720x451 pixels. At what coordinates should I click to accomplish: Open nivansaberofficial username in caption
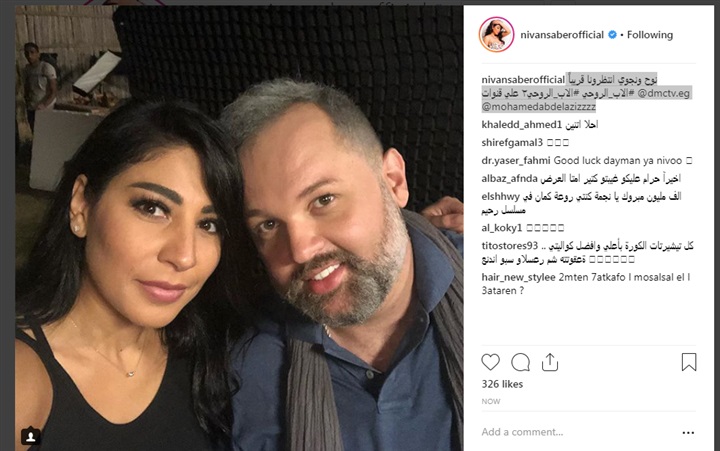pyautogui.click(x=523, y=79)
